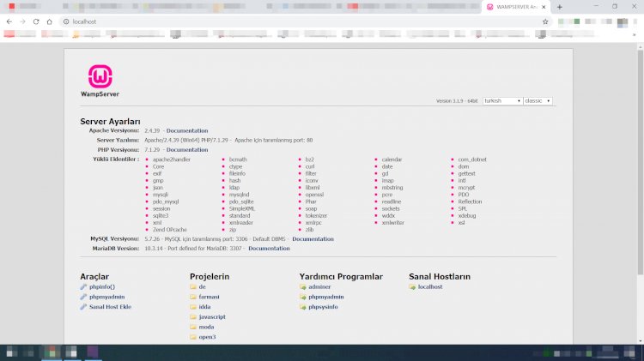Screen dimensions: 644x361
Task: Click the wrench icon beside phpinfo()
Action: click(83, 286)
